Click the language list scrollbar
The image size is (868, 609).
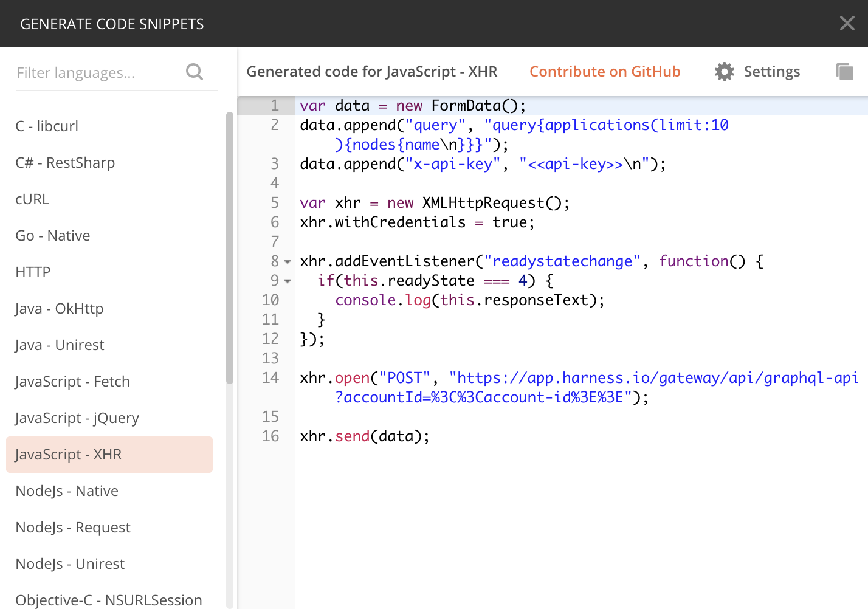230,248
